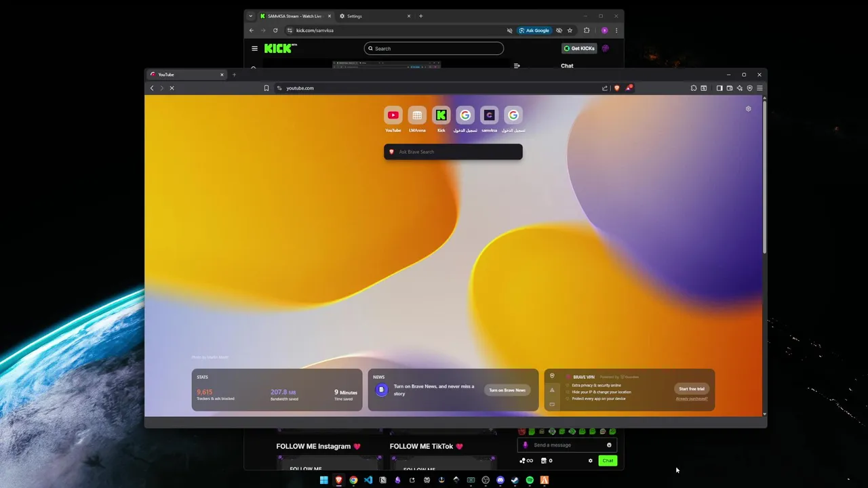Click the Kick logo
Image resolution: width=868 pixels, height=488 pixels.
coord(280,48)
